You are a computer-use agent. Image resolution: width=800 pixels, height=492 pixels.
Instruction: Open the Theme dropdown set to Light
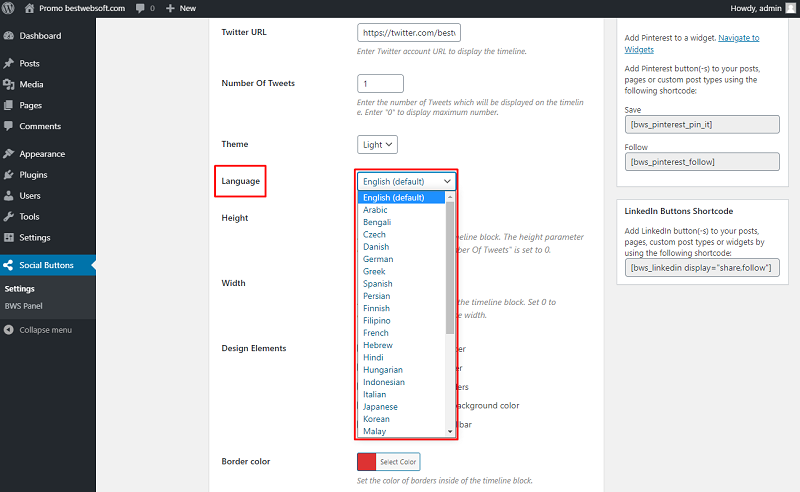tap(377, 144)
